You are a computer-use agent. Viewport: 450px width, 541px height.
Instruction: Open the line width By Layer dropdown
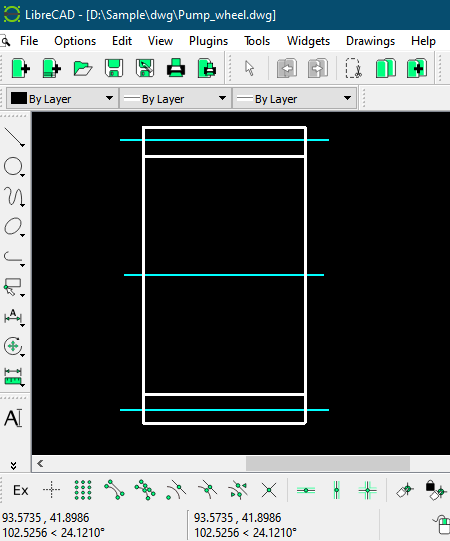[175, 99]
